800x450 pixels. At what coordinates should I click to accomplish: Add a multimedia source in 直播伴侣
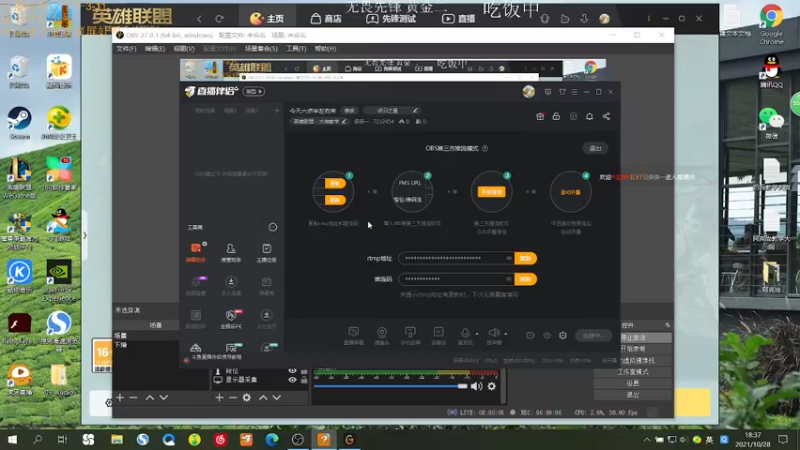(x=438, y=336)
